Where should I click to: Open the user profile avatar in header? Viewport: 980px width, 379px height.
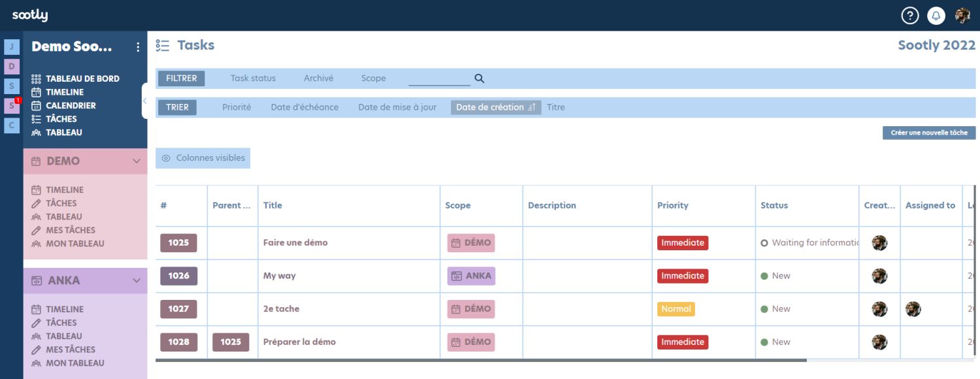click(962, 16)
